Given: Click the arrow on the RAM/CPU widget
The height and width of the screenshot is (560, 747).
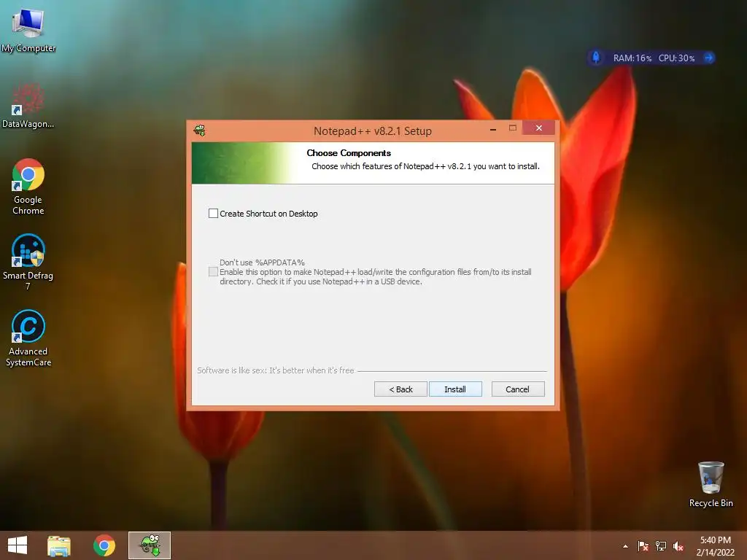Looking at the screenshot, I should [x=709, y=58].
